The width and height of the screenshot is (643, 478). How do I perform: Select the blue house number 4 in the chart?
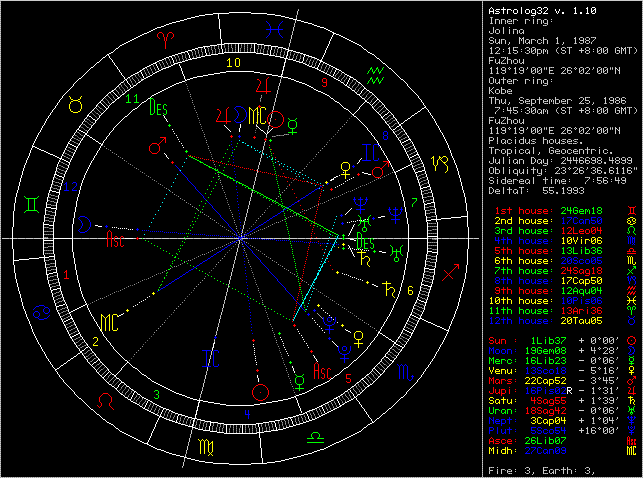pos(246,413)
